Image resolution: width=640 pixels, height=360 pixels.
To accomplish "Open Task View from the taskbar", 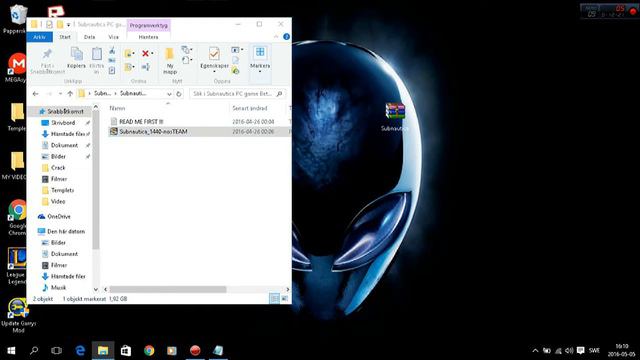I will tap(56, 350).
